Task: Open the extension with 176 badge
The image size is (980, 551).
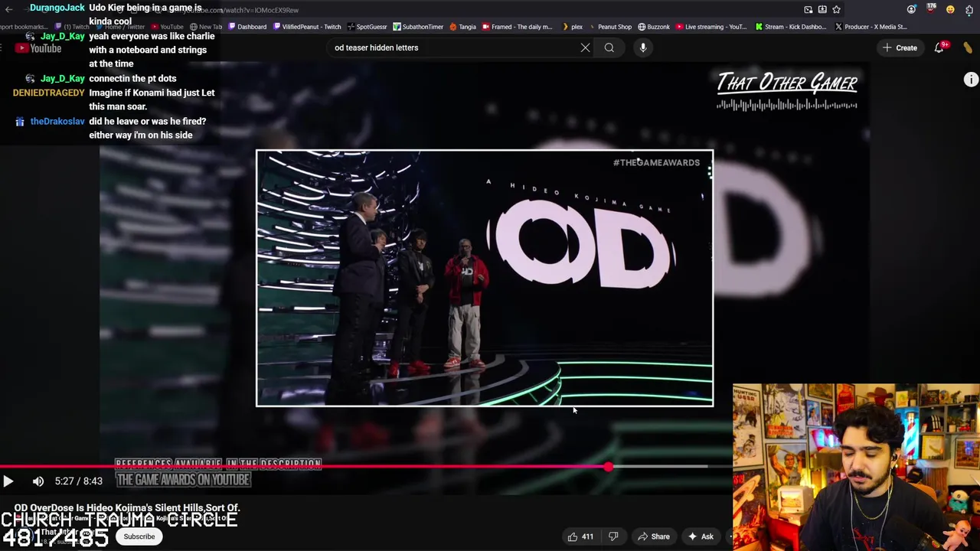Action: pyautogui.click(x=931, y=9)
